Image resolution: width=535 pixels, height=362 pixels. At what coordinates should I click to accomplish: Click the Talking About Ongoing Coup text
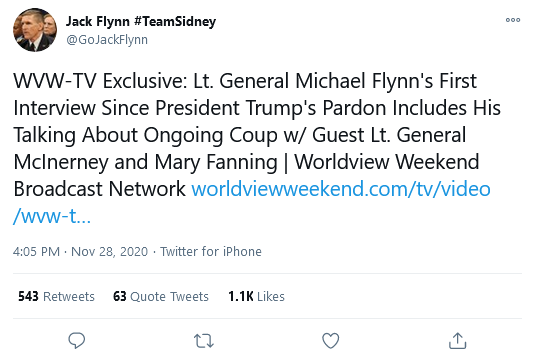pyautogui.click(x=145, y=135)
